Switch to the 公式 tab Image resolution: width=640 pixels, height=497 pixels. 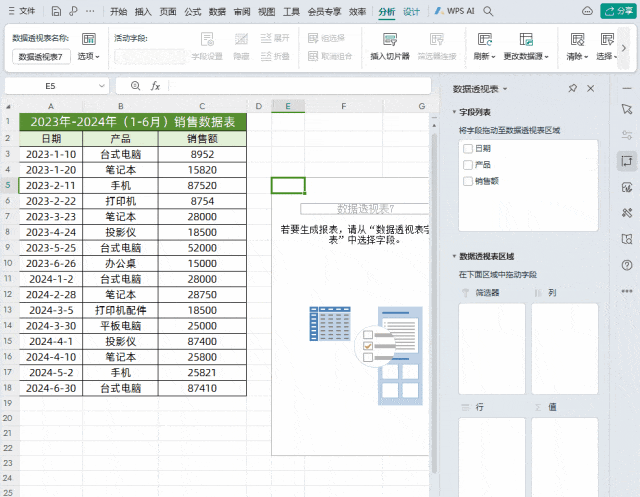click(x=193, y=11)
